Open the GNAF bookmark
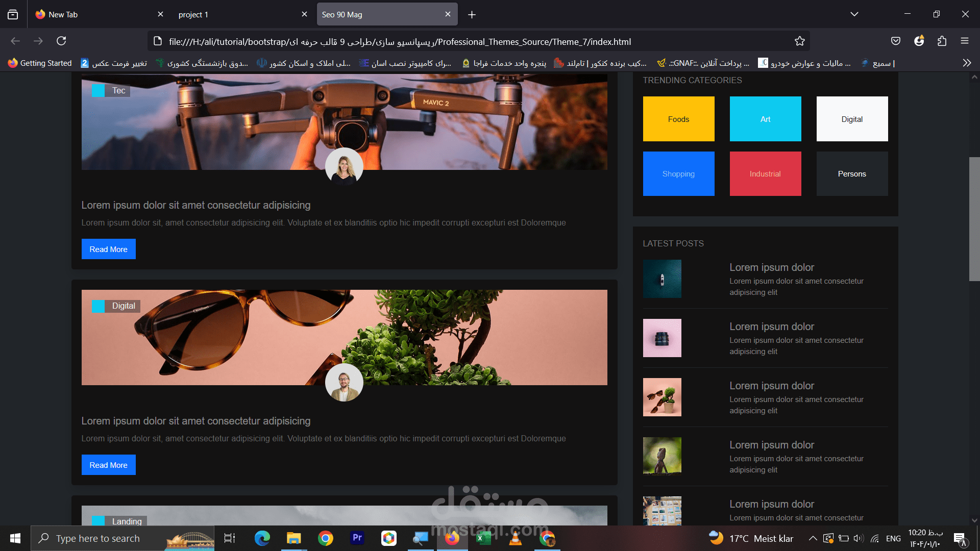The image size is (980, 551). 703,63
